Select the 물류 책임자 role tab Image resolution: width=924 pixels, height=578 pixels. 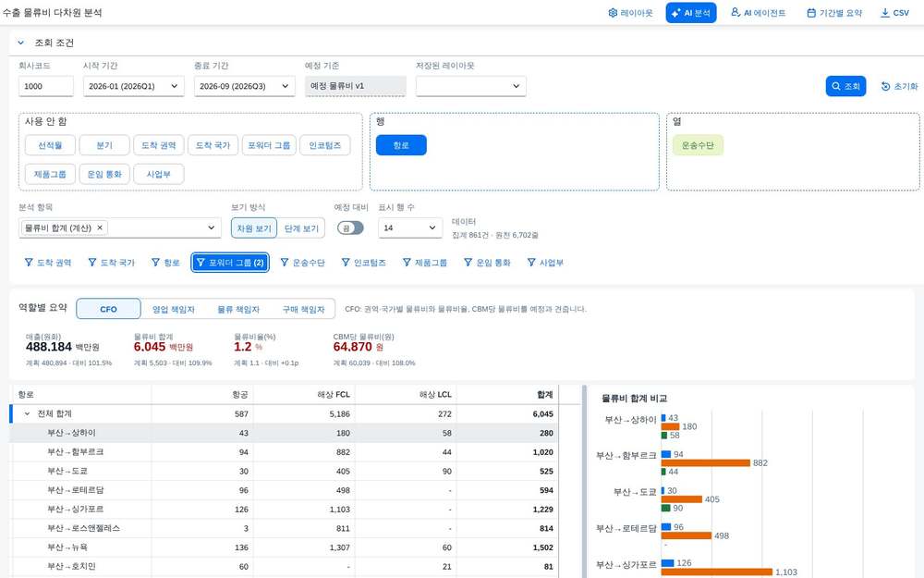click(238, 309)
